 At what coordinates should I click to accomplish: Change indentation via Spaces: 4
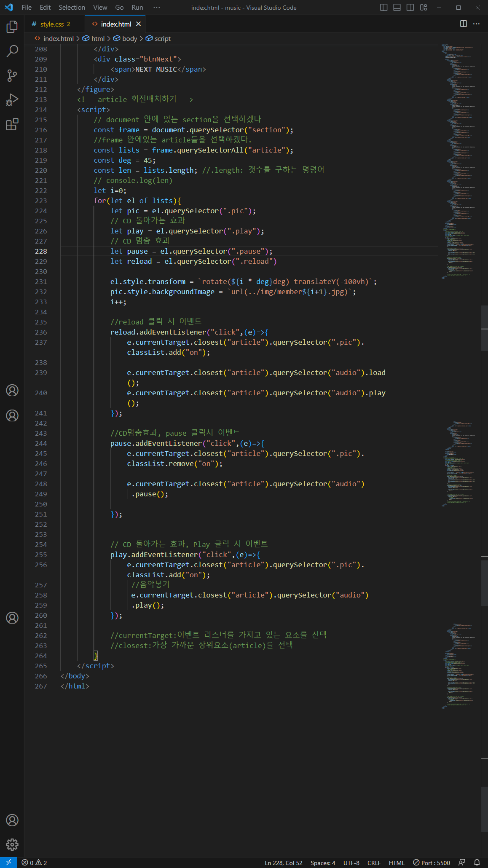click(x=323, y=863)
